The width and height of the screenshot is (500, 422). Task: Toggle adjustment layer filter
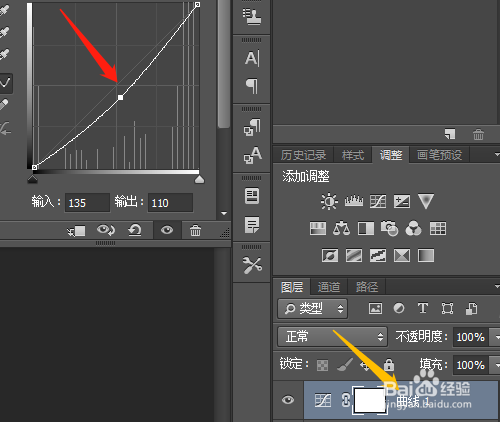(x=399, y=308)
